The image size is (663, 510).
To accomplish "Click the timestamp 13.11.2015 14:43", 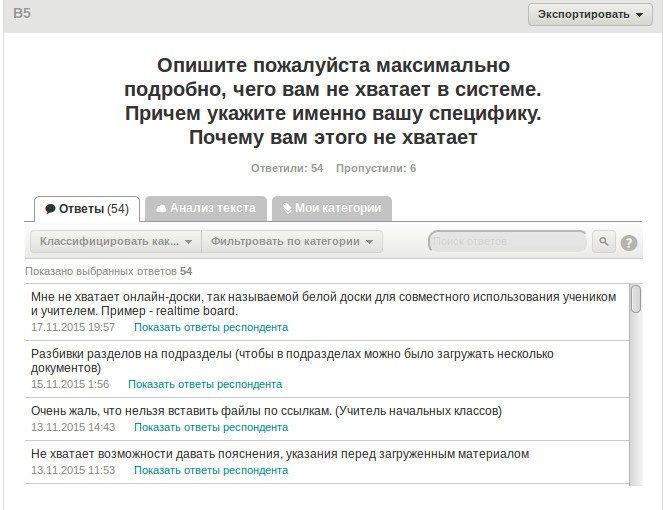I will tap(73, 428).
